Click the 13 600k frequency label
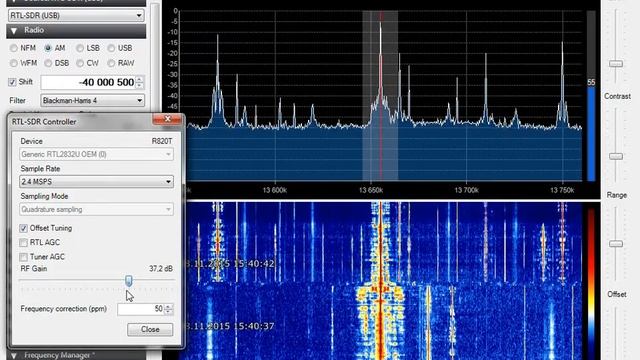The height and width of the screenshot is (360, 640). pyautogui.click(x=275, y=190)
